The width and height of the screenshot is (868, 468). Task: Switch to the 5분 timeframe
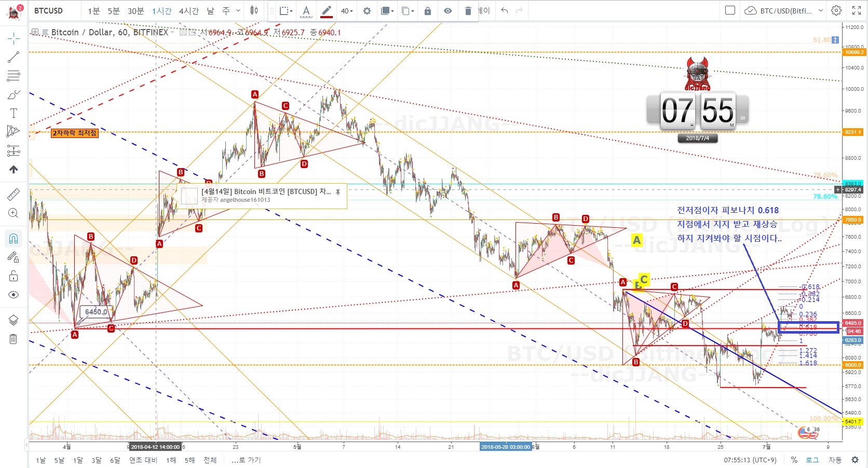click(x=114, y=11)
